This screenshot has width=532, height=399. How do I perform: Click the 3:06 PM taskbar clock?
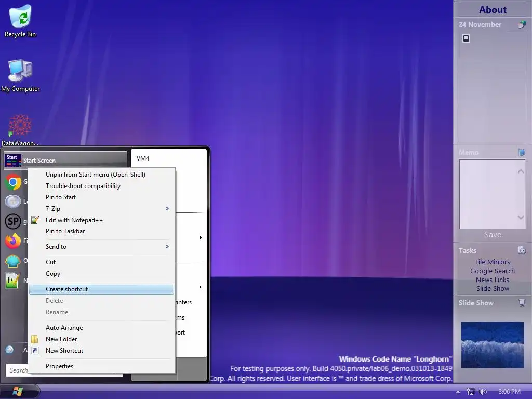[x=509, y=392]
